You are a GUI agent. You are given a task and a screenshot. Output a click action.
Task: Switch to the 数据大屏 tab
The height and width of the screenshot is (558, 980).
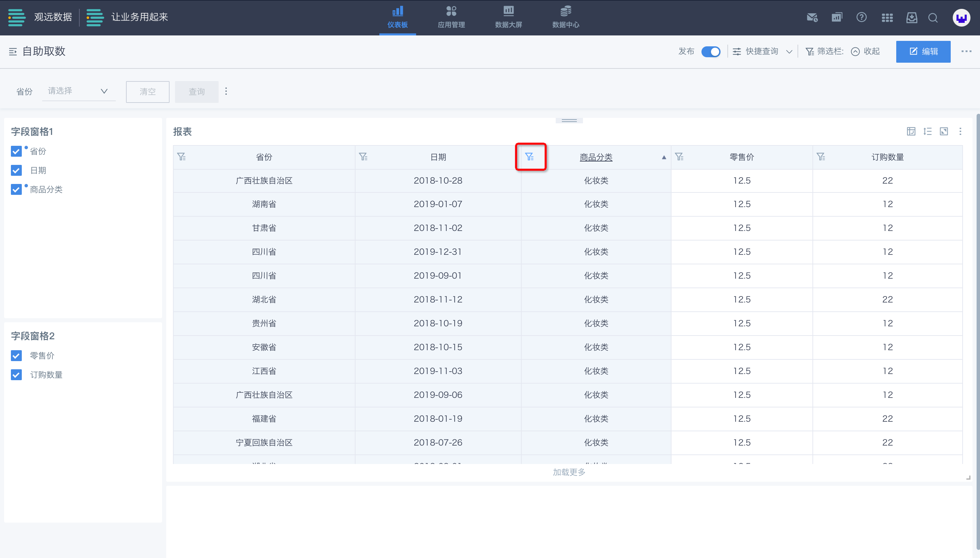tap(508, 17)
